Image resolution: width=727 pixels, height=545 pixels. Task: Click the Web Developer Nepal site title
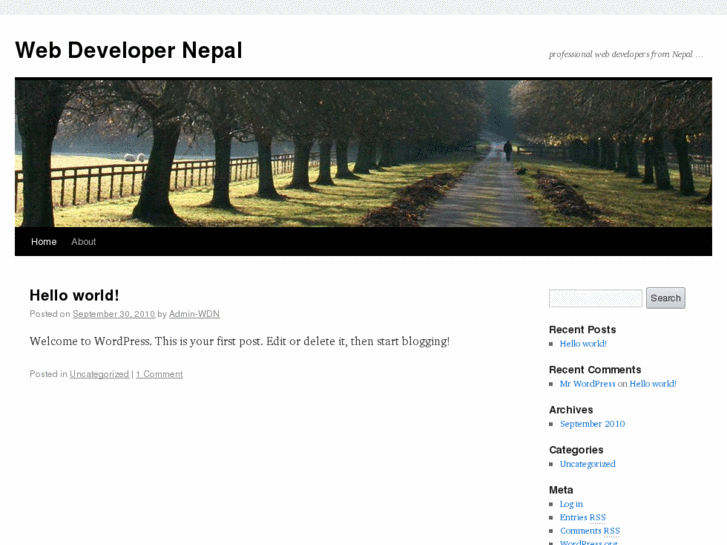click(x=128, y=50)
